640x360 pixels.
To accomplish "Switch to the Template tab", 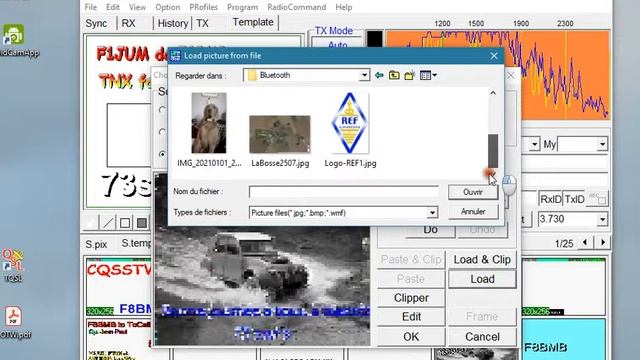I will 253,22.
